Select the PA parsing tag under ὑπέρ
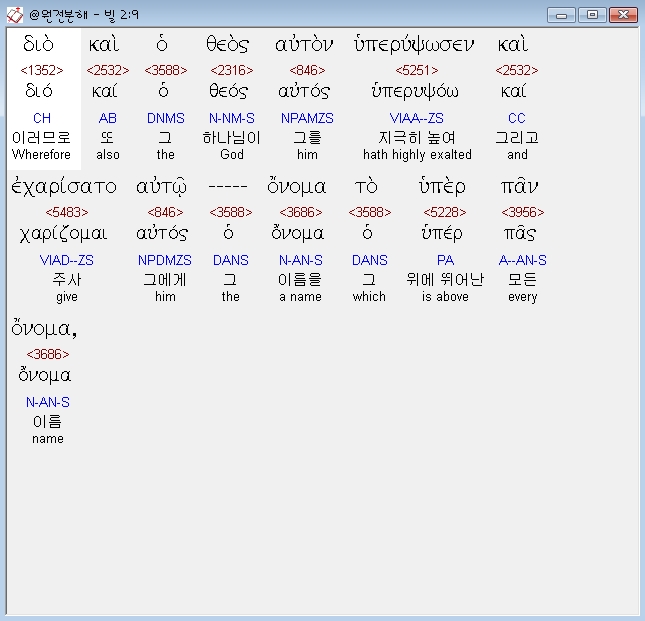Viewport: 645px width, 621px height. point(445,260)
